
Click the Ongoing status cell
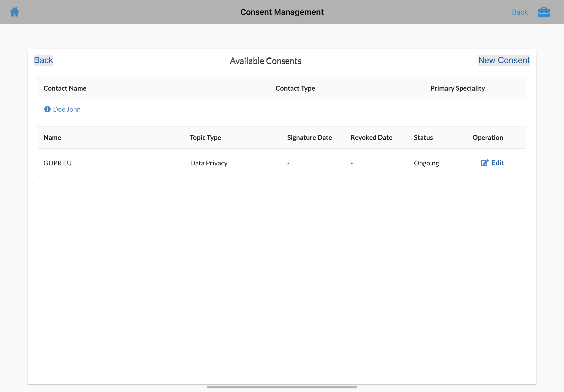(426, 163)
